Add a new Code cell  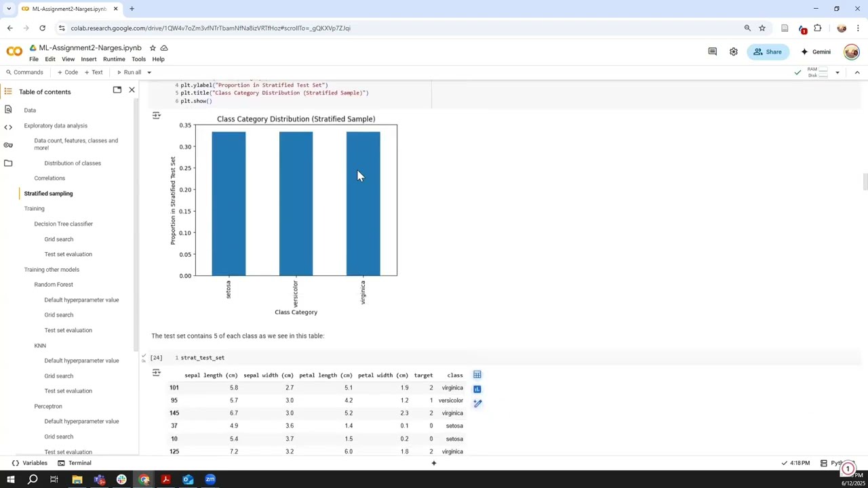[x=67, y=73]
